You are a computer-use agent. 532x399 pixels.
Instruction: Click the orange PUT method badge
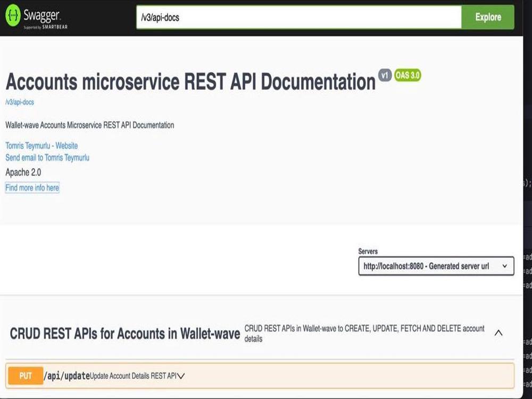pos(26,376)
